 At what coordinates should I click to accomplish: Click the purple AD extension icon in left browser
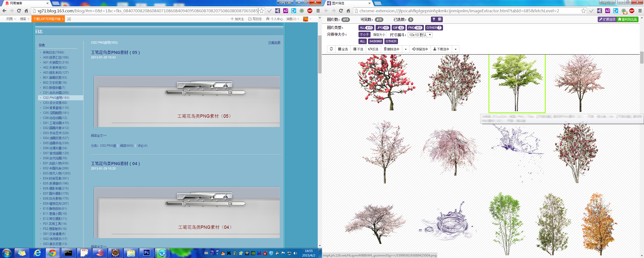coord(286,11)
